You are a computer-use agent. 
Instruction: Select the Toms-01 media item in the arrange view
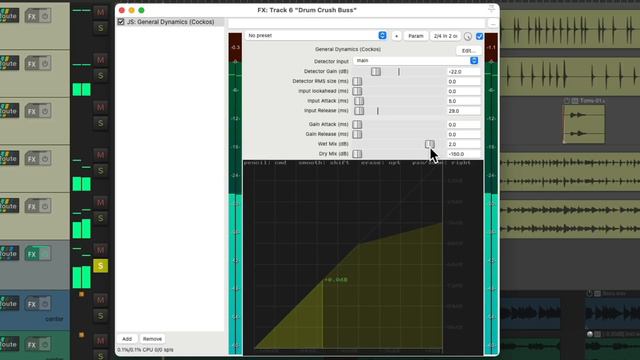click(584, 124)
